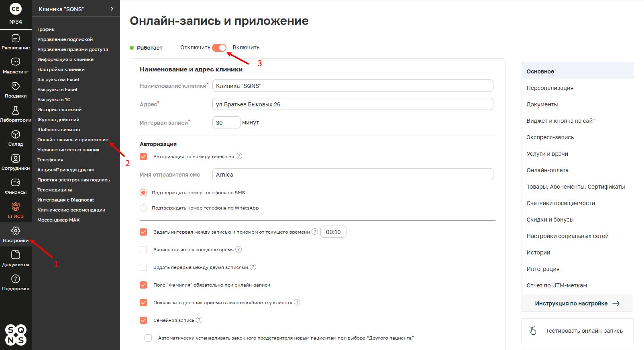This screenshot has width=644, height=350.
Task: Click the Поддержка question mark icon
Action: [x=16, y=279]
